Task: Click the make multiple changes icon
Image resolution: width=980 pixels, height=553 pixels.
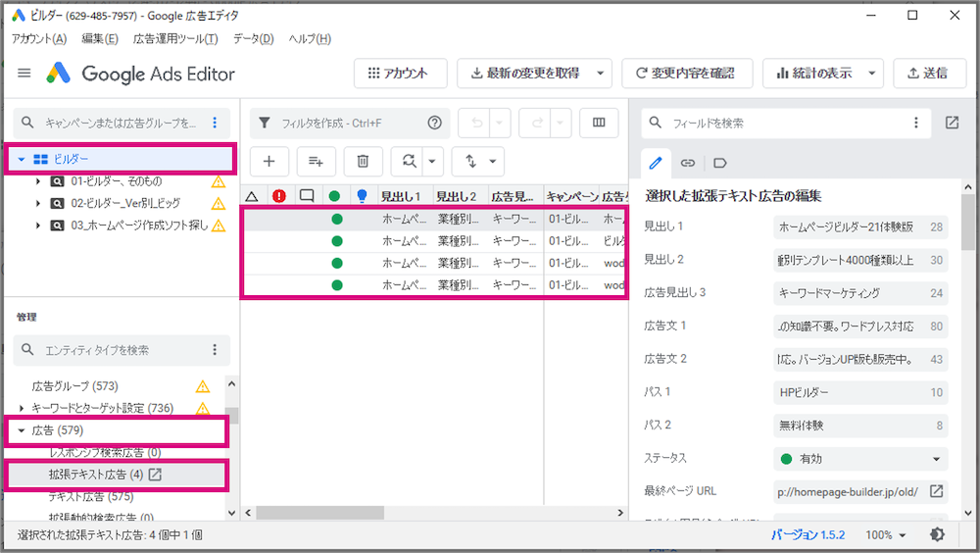Action: coord(316,162)
